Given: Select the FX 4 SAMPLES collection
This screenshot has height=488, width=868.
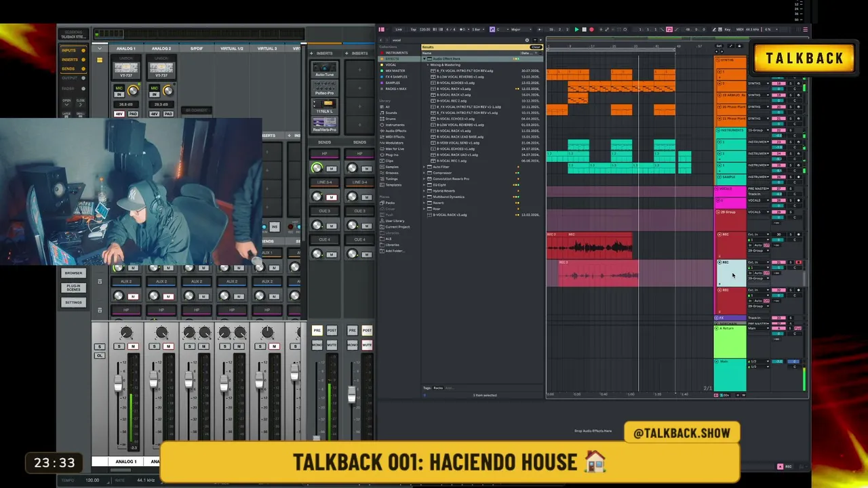Looking at the screenshot, I should pyautogui.click(x=399, y=77).
